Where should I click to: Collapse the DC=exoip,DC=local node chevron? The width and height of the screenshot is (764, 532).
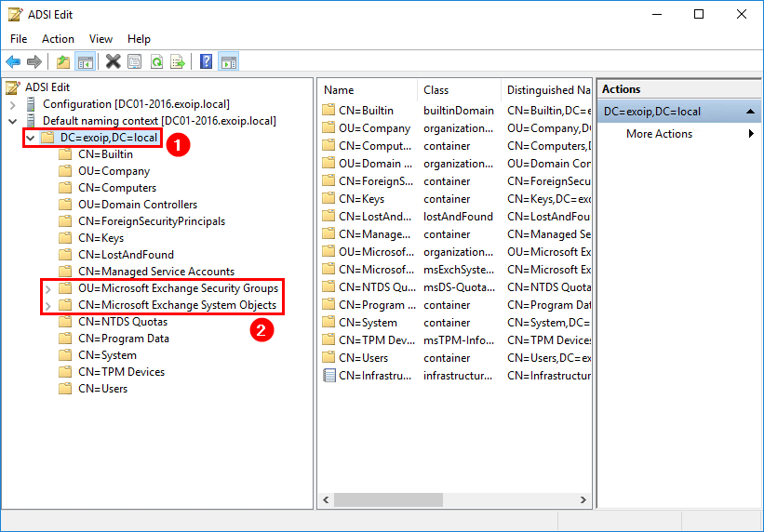(30, 138)
